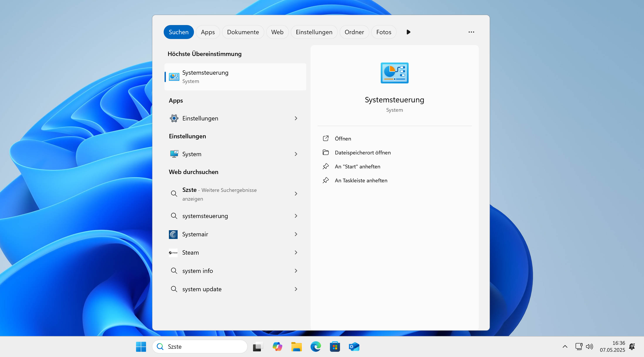
Task: Select the Suchen filter tab
Action: 178,32
